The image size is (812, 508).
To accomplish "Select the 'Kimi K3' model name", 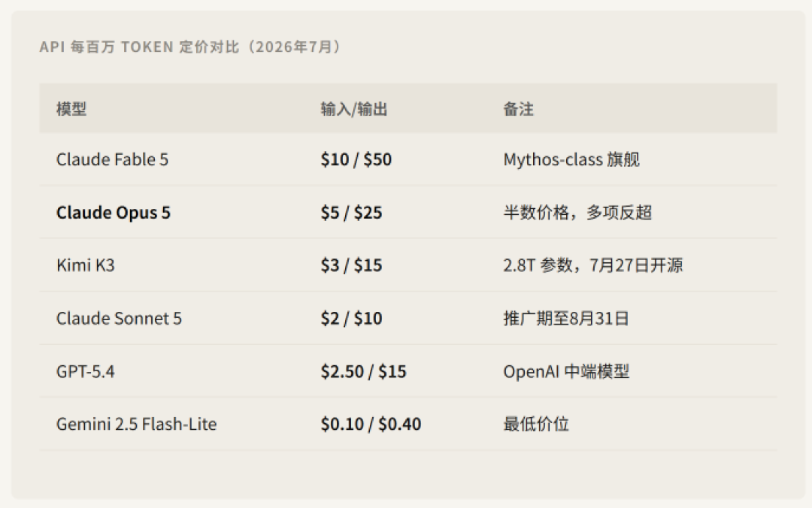I will pos(86,266).
